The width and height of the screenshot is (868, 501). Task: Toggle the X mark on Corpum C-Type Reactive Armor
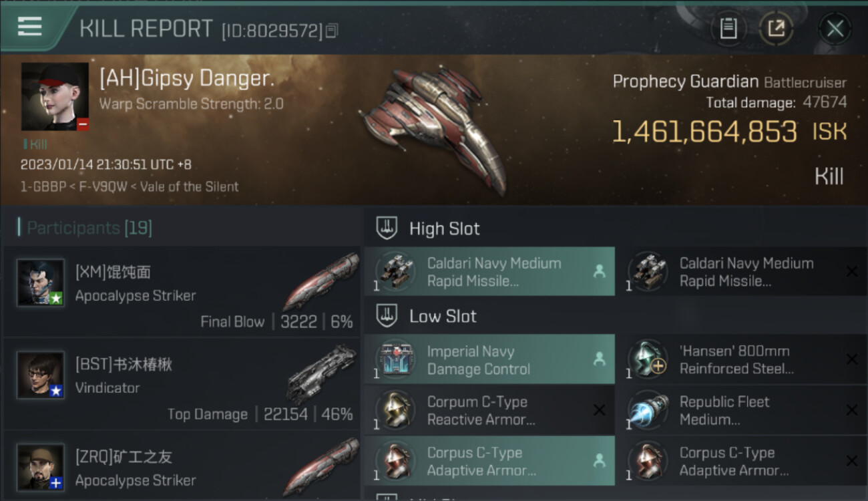[x=599, y=410]
